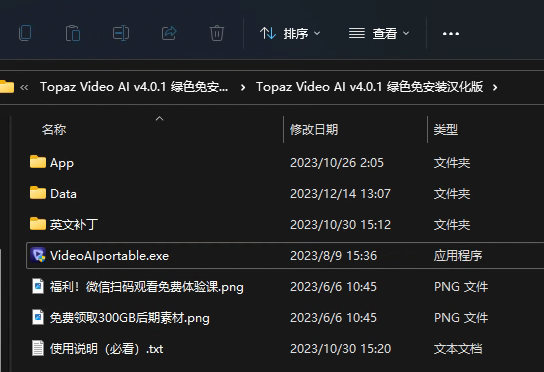Click the VideoAIportable.exe application icon

tap(38, 255)
